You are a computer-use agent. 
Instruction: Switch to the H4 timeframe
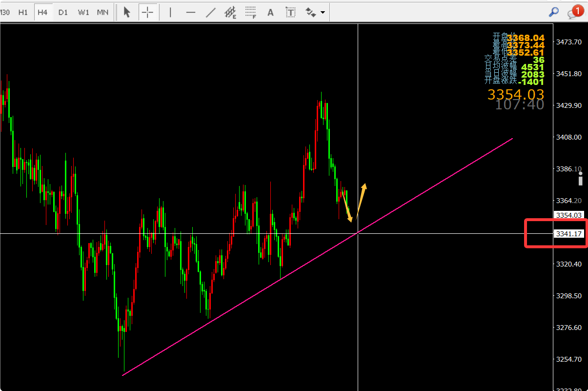(x=42, y=12)
